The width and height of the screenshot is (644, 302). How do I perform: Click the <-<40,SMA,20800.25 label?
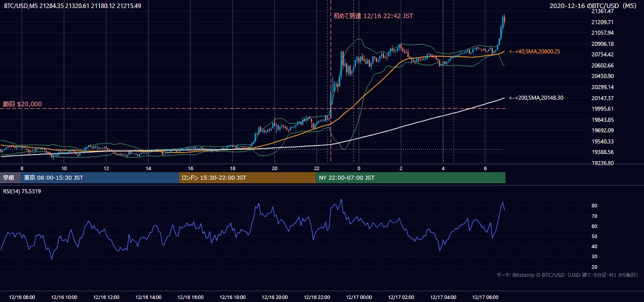tap(534, 51)
